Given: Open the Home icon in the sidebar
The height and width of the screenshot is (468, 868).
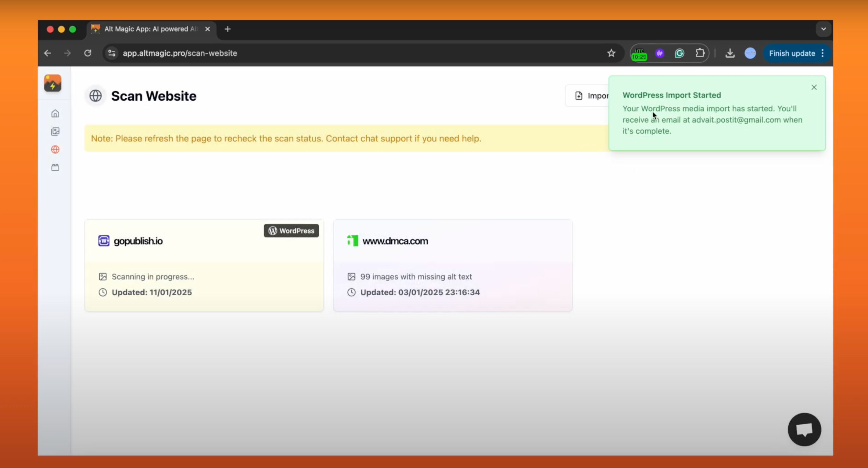Looking at the screenshot, I should tap(55, 113).
